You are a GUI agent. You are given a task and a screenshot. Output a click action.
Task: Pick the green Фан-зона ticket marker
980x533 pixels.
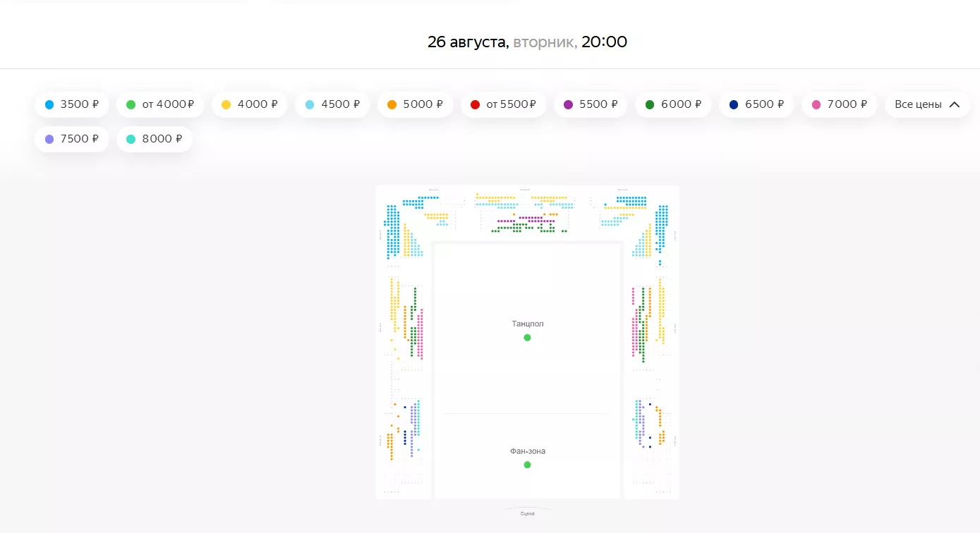tap(527, 465)
